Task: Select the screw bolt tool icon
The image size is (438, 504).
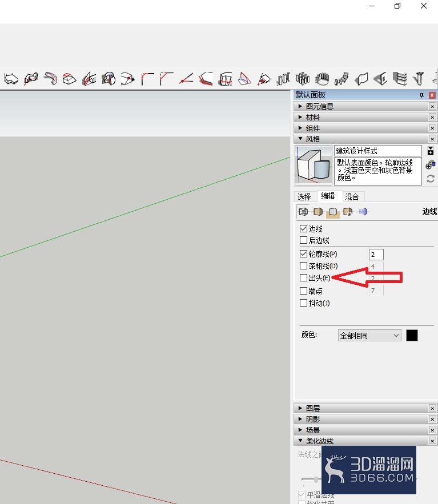Action: [419, 78]
